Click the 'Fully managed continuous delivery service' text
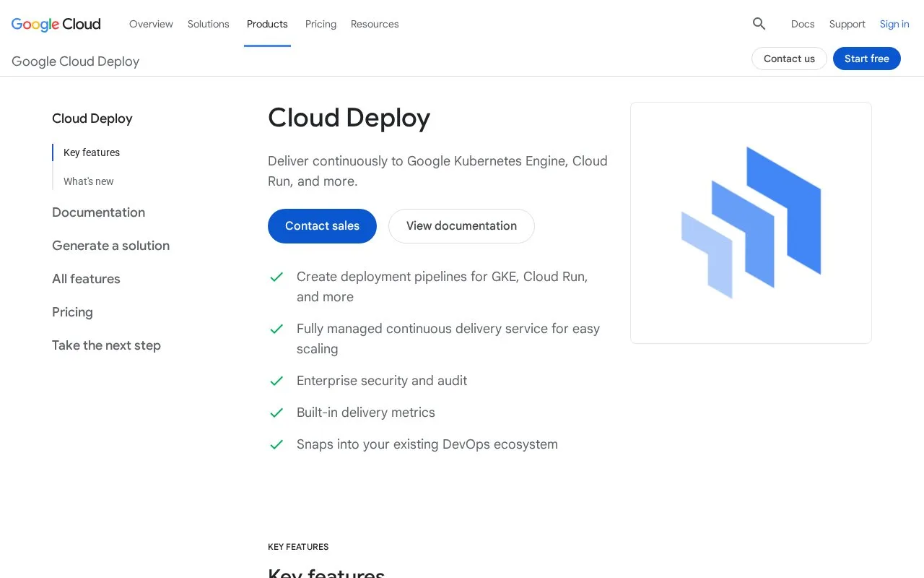Viewport: 924px width, 578px height. [448, 339]
